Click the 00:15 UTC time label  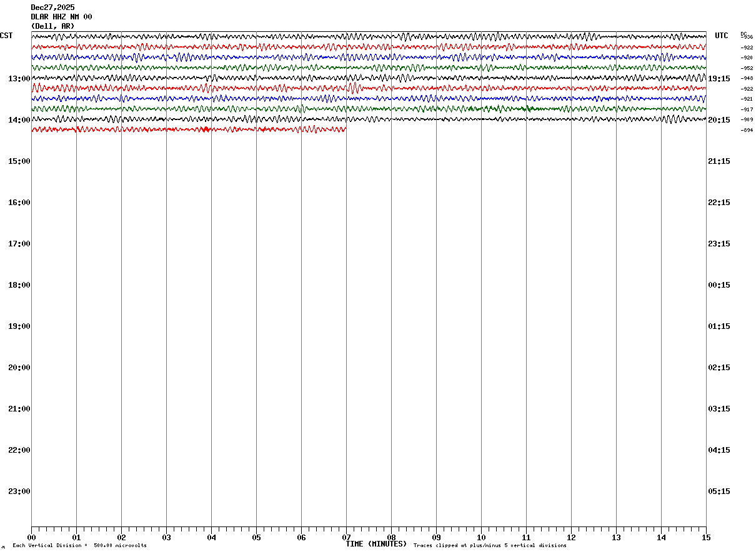click(x=719, y=285)
